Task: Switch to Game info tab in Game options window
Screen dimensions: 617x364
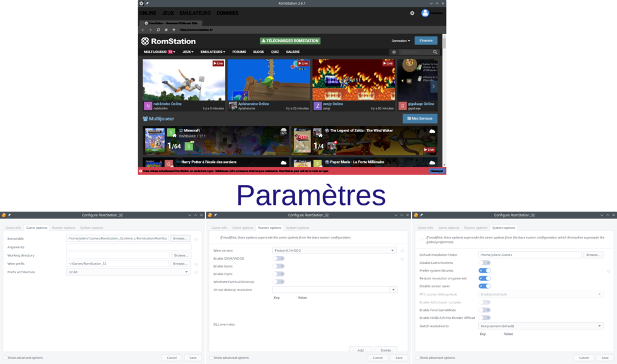Action: tap(13, 228)
